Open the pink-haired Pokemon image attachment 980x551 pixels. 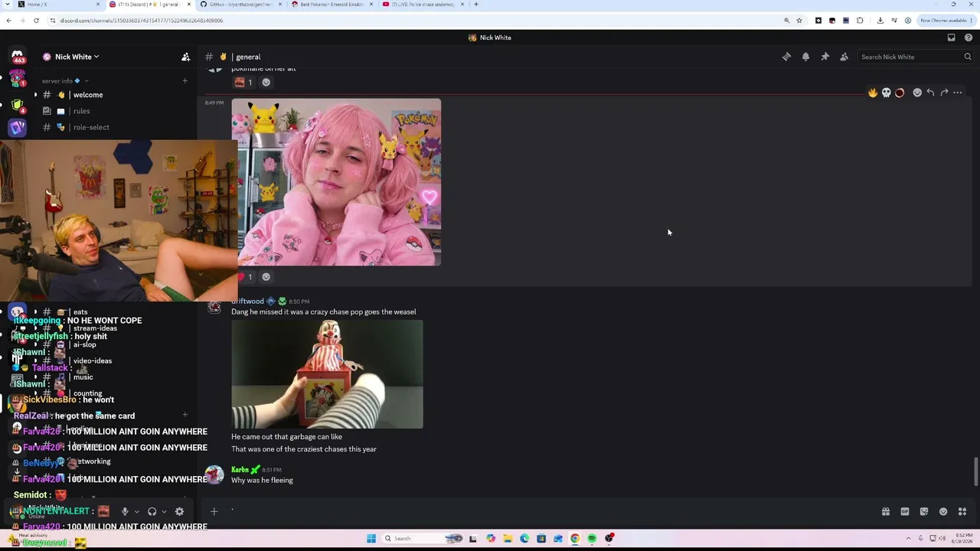pos(336,182)
